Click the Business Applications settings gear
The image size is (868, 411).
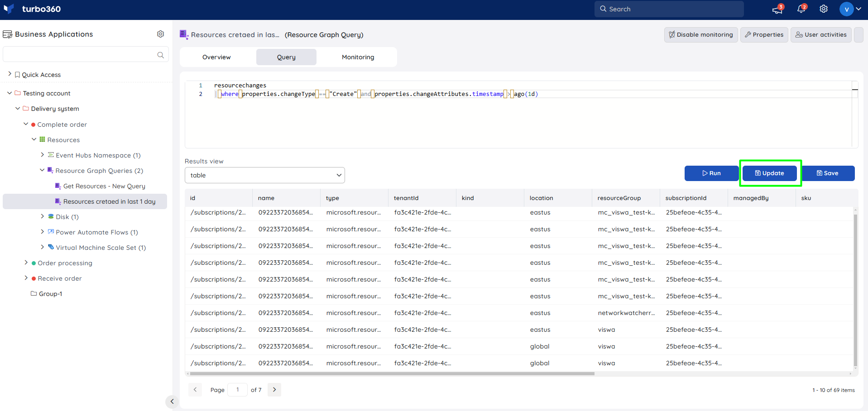pos(160,34)
